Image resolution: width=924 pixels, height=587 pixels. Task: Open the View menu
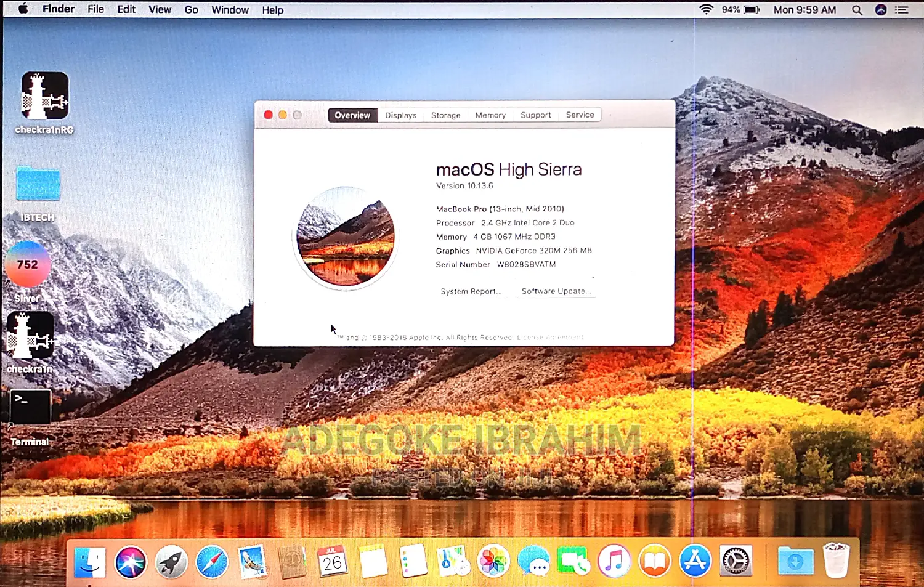(160, 9)
